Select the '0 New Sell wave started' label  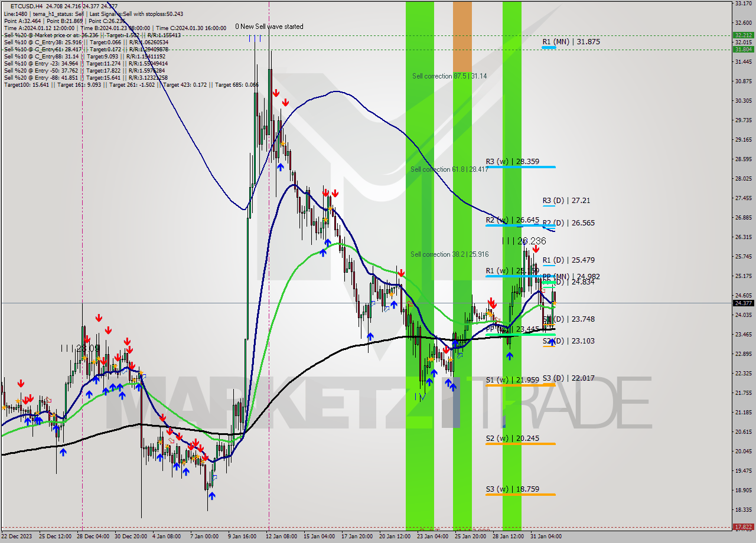[269, 27]
